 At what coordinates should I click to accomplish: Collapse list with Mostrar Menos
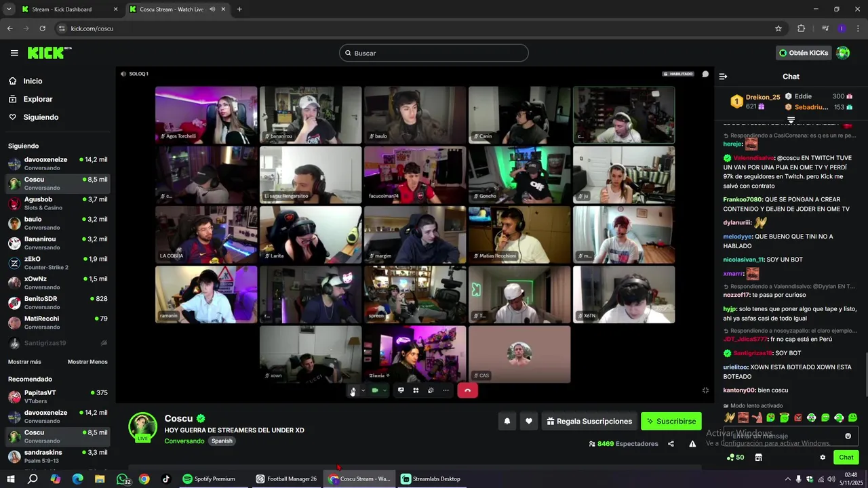[x=87, y=362]
